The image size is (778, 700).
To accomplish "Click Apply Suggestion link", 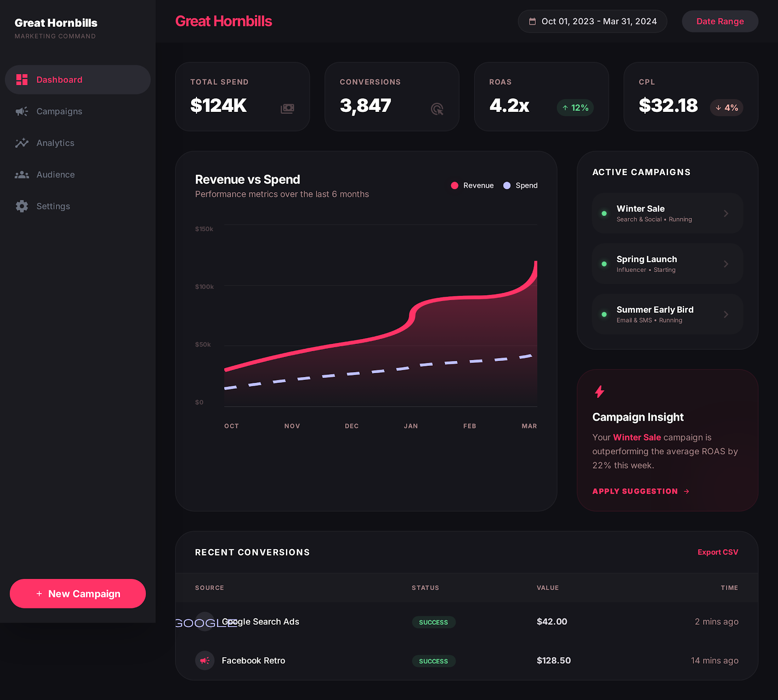I will click(x=641, y=491).
